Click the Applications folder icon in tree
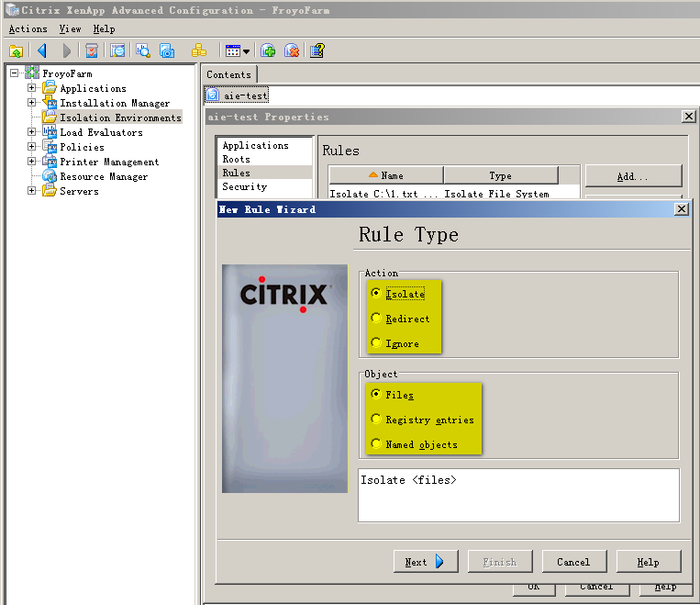This screenshot has width=700, height=605. tap(50, 87)
